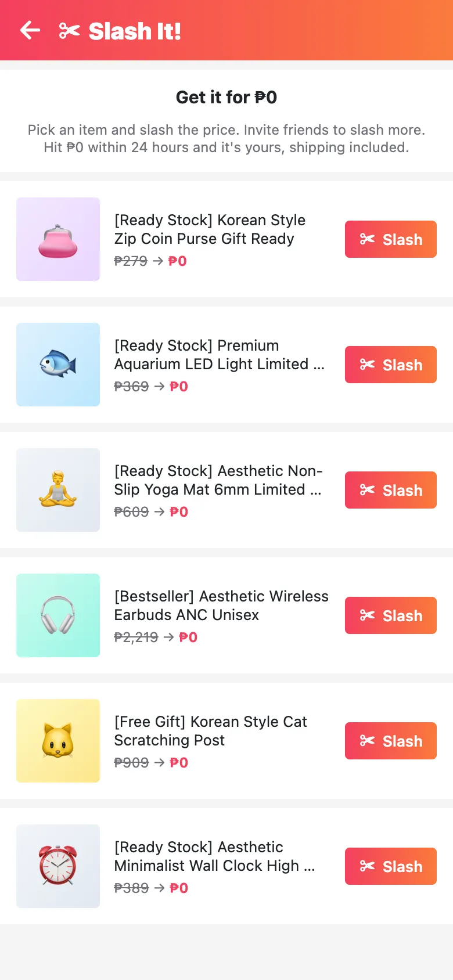Image resolution: width=453 pixels, height=980 pixels.
Task: Open Aesthetic Non-Slip Yoga Mat title
Action: click(x=218, y=480)
